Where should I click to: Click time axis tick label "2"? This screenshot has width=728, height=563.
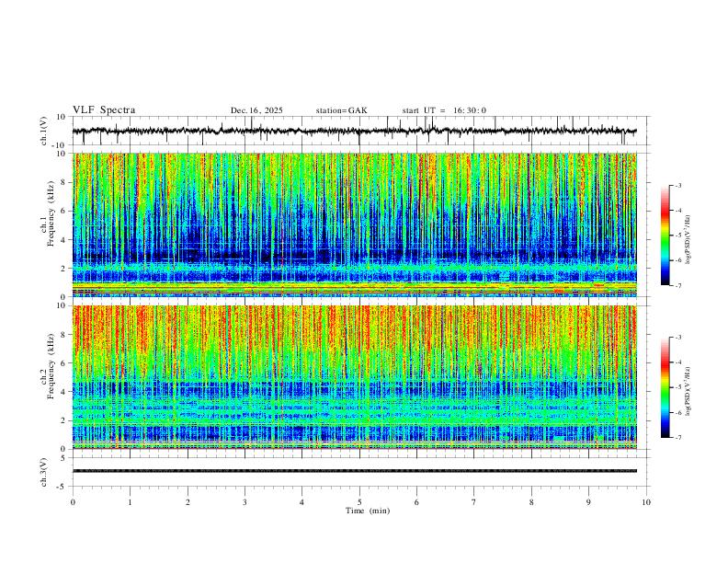pos(188,502)
